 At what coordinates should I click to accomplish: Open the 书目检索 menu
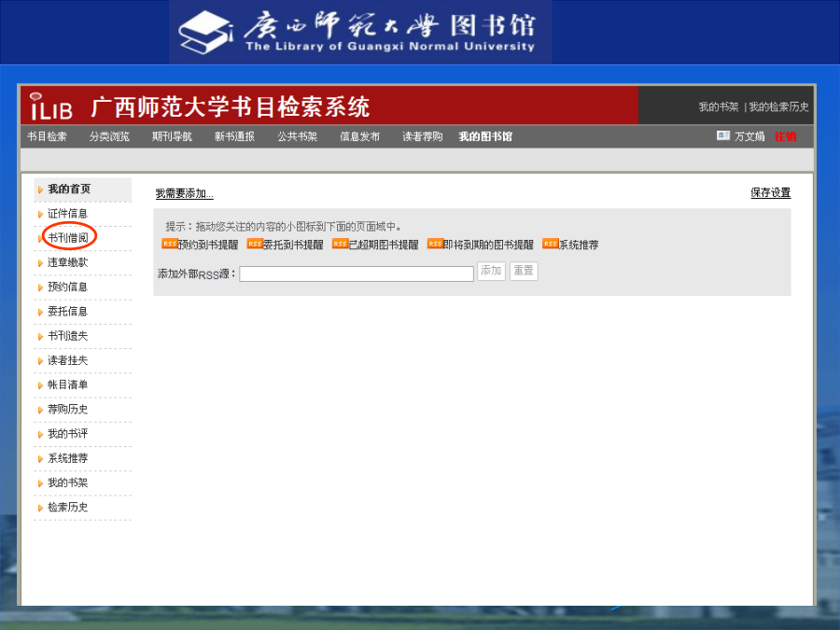click(48, 136)
